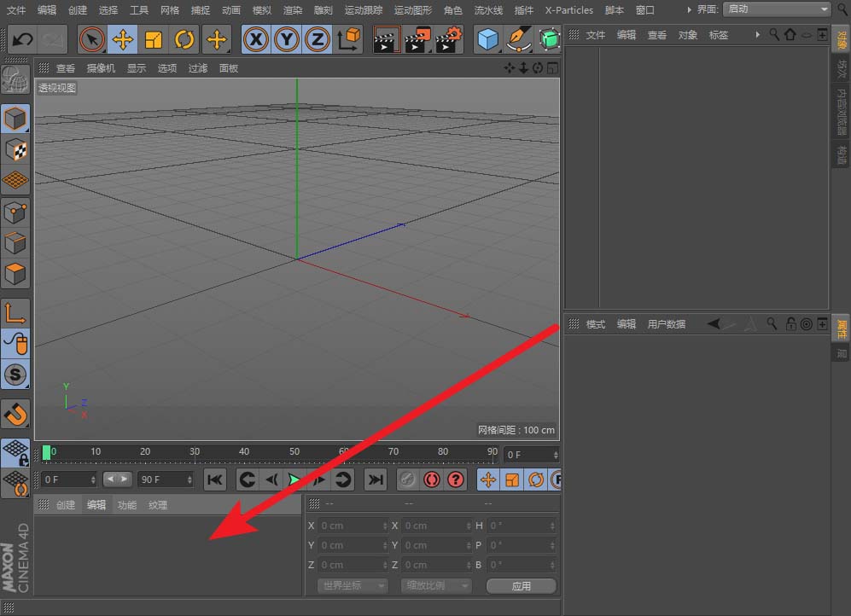
Task: Toggle Enable Axis mode
Action: [x=15, y=313]
